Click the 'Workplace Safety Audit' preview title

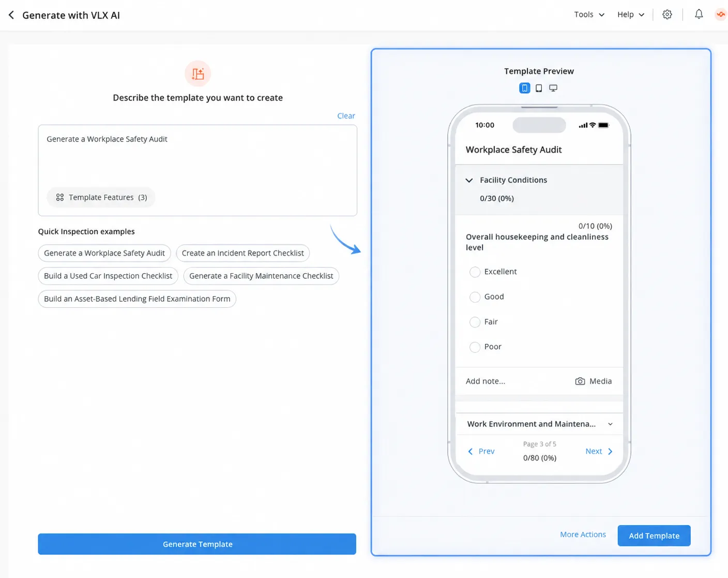(x=513, y=150)
